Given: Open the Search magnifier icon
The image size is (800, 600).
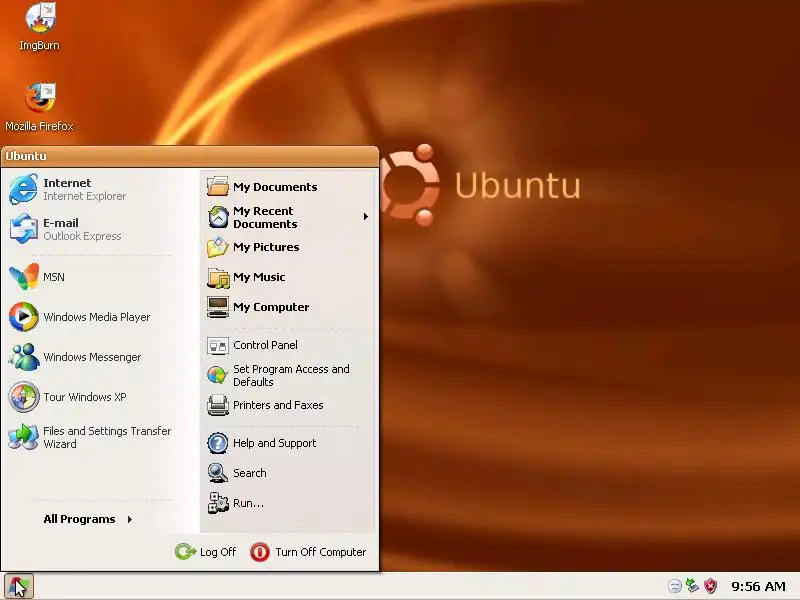Looking at the screenshot, I should pyautogui.click(x=218, y=473).
